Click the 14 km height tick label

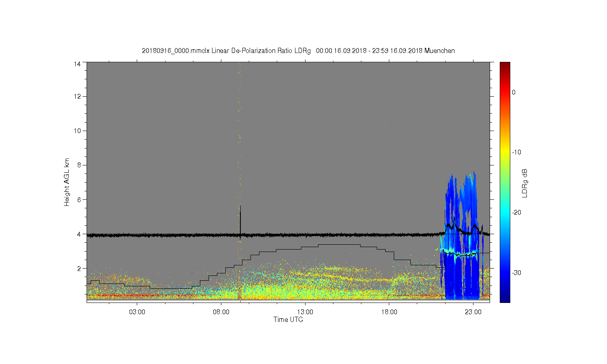[77, 64]
